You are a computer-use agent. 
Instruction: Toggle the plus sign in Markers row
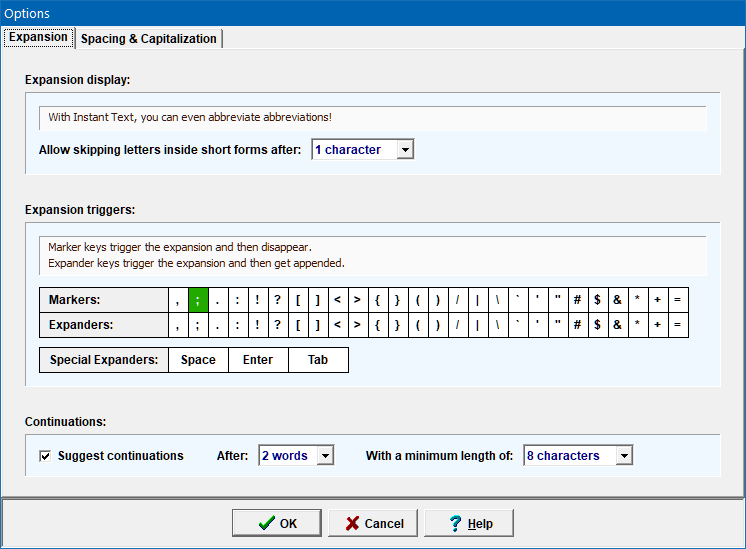tap(658, 300)
